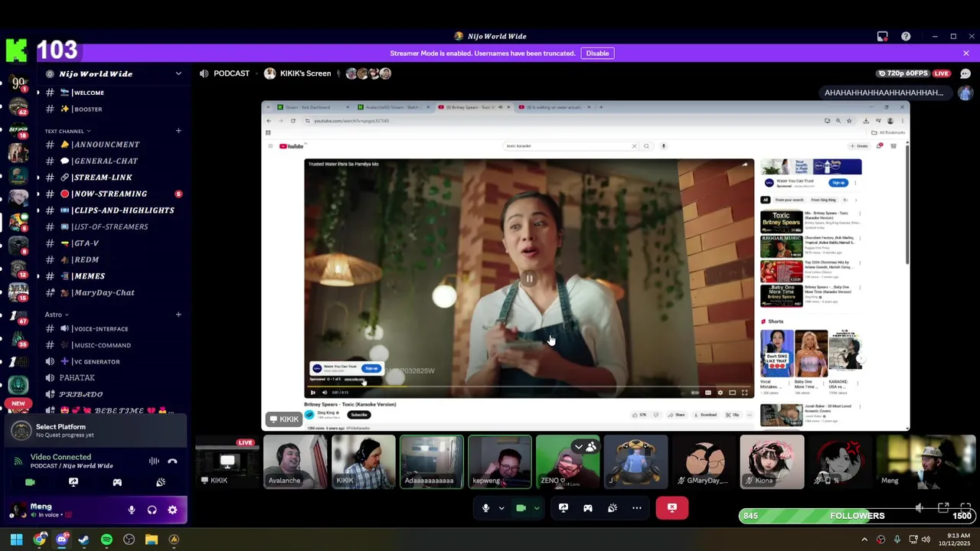Open soundboard from the Video Connected panel
This screenshot has height=551, width=980.
[x=161, y=482]
